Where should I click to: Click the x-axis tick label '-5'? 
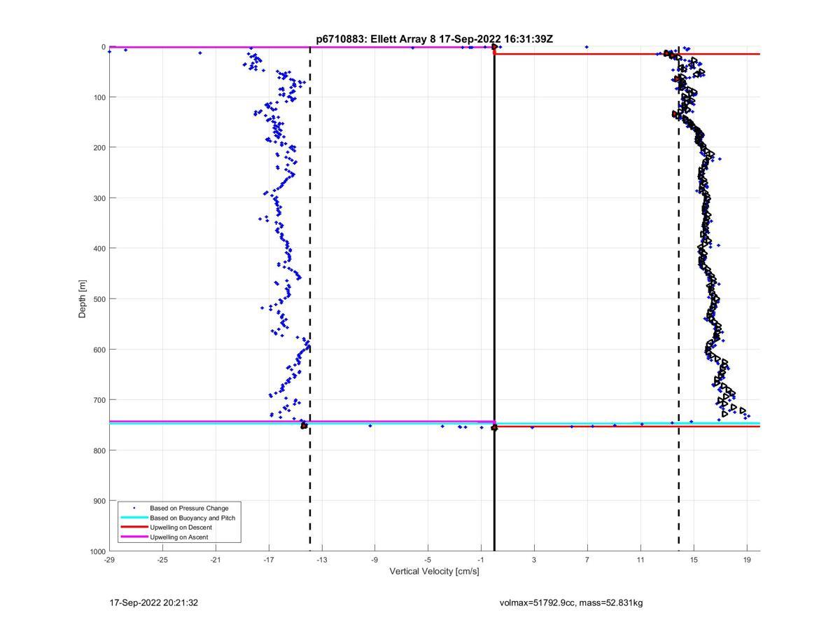pyautogui.click(x=428, y=560)
